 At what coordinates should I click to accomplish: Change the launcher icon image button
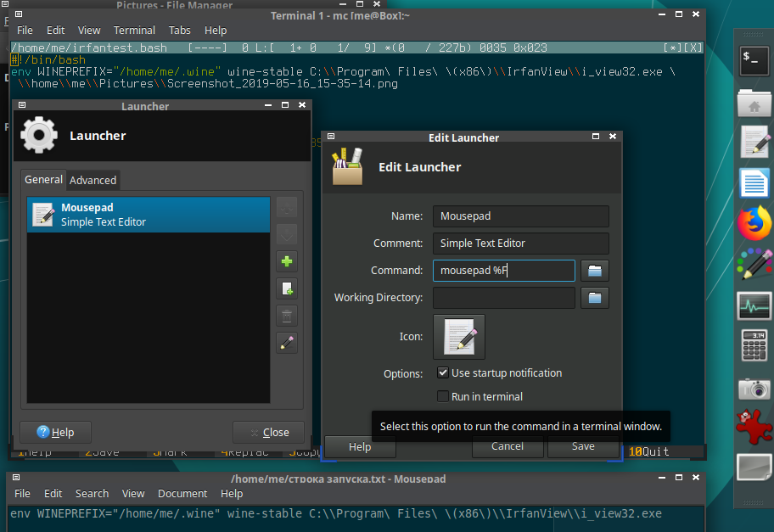pos(459,337)
